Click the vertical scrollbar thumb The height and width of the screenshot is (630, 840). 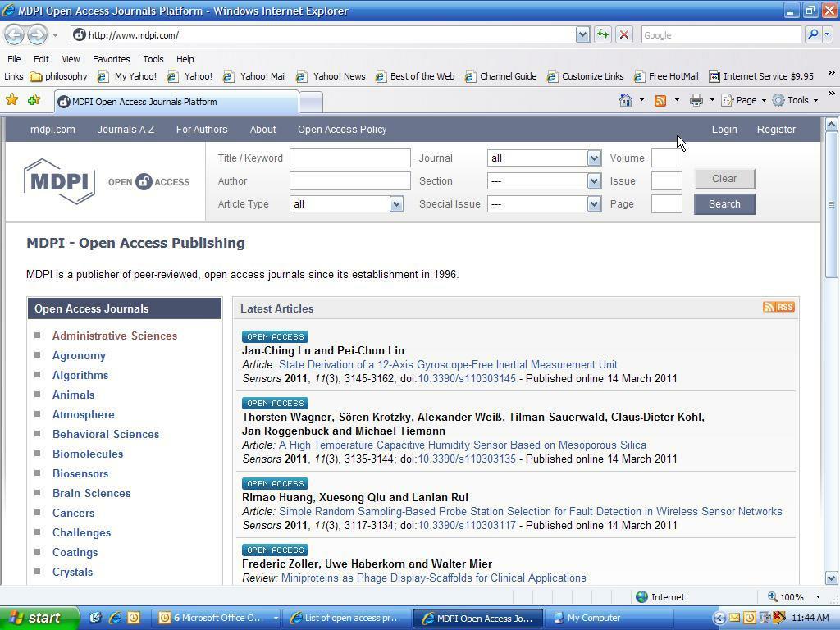click(832, 206)
